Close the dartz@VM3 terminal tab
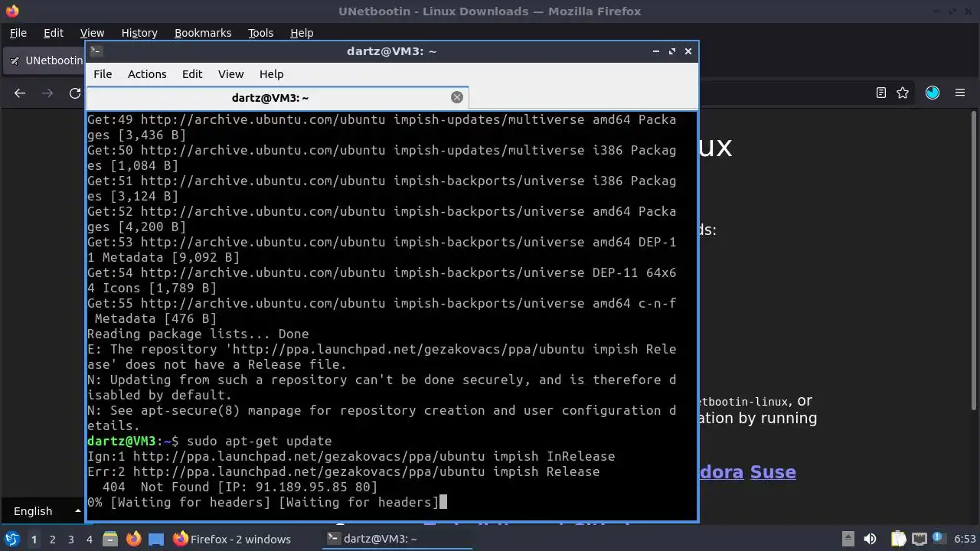This screenshot has height=551, width=980. [x=457, y=97]
